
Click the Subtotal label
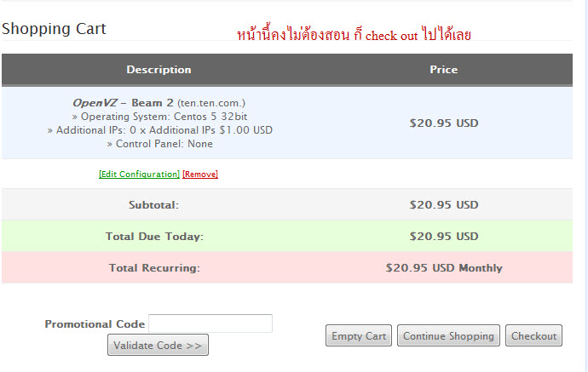153,205
